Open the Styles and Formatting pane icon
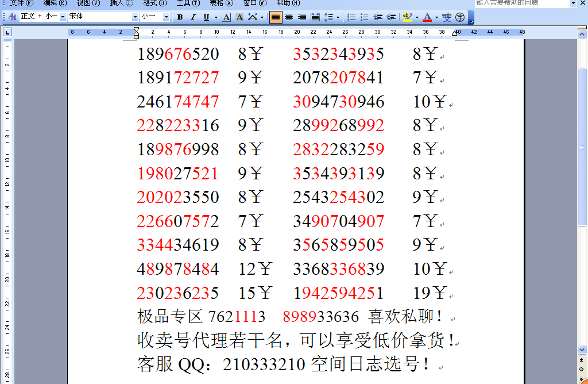The image size is (588, 384). [12, 17]
